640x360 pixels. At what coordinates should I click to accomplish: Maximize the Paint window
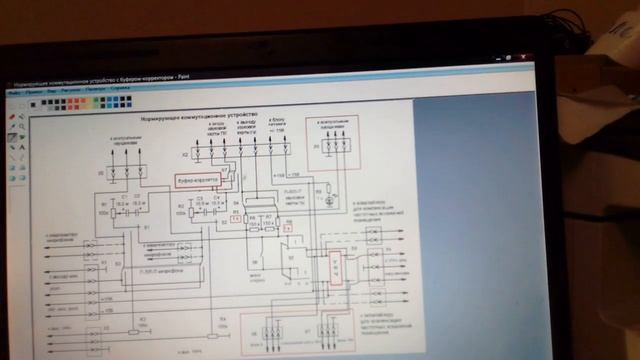[x=509, y=58]
